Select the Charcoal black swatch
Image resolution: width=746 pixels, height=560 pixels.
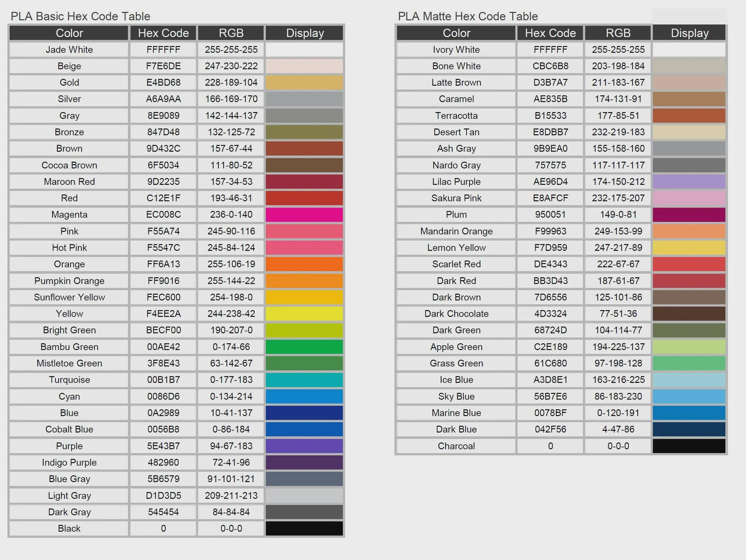[x=689, y=446]
